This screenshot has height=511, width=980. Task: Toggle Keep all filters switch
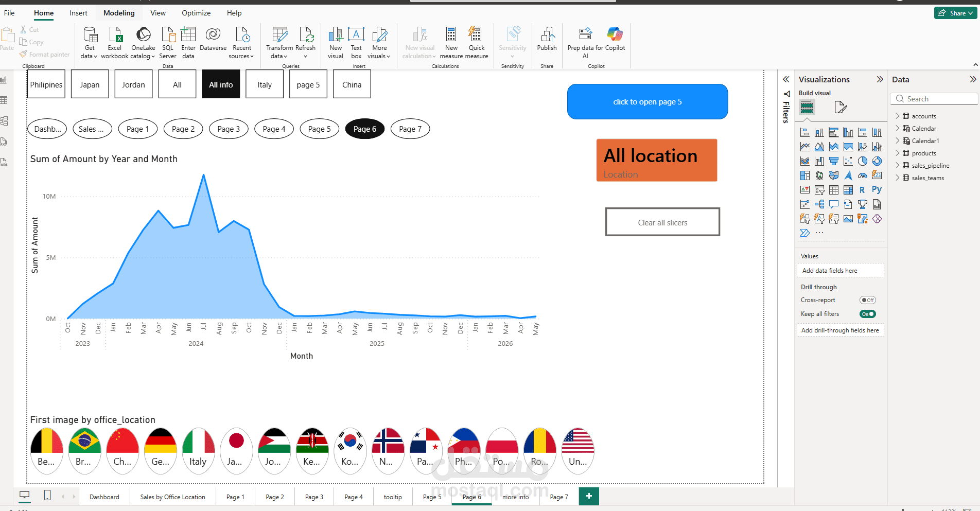[868, 314]
